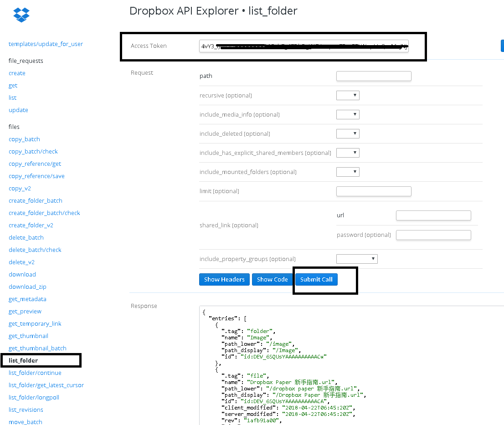Click the Show Code button
The height and width of the screenshot is (425, 504).
coord(272,280)
